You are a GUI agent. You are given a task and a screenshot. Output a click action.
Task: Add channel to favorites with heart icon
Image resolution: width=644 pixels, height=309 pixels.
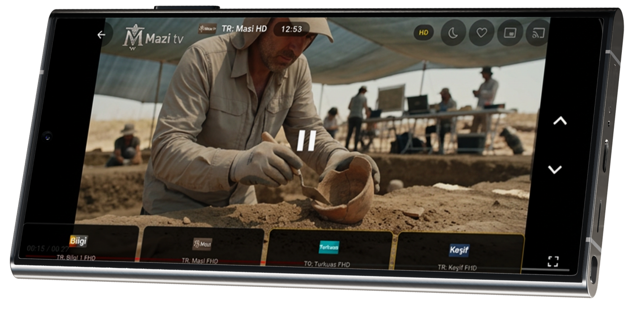481,33
